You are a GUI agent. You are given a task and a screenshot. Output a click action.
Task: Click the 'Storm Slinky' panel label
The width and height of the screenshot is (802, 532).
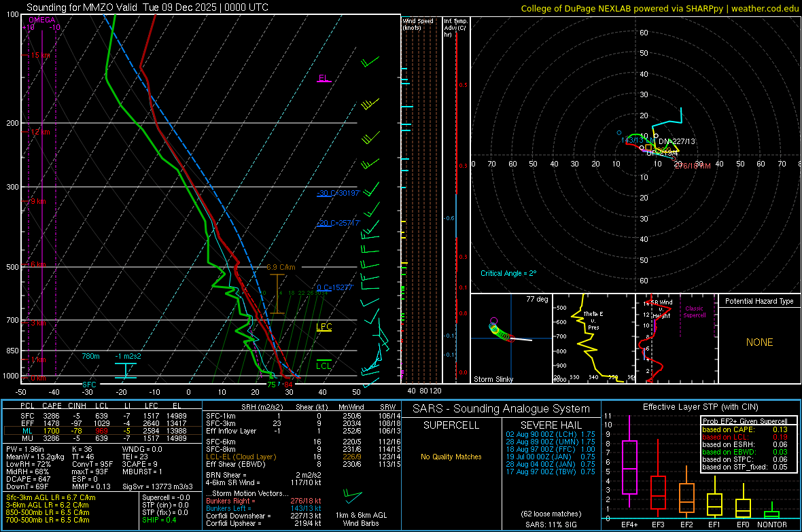click(x=493, y=379)
